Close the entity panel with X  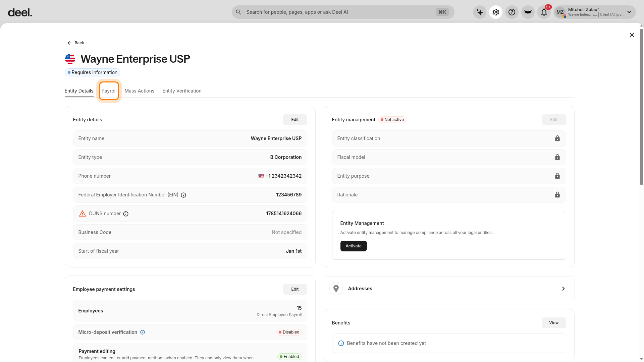tap(632, 35)
